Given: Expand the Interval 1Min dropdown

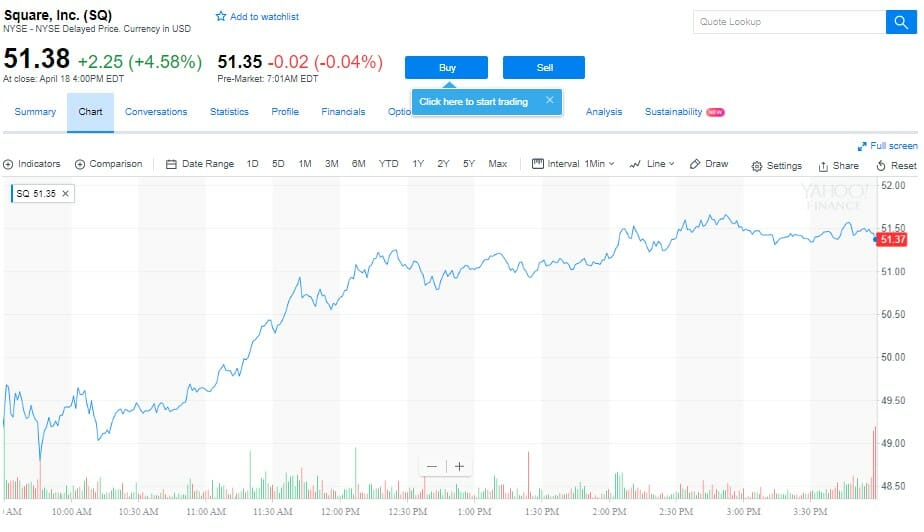Looking at the screenshot, I should 574,164.
